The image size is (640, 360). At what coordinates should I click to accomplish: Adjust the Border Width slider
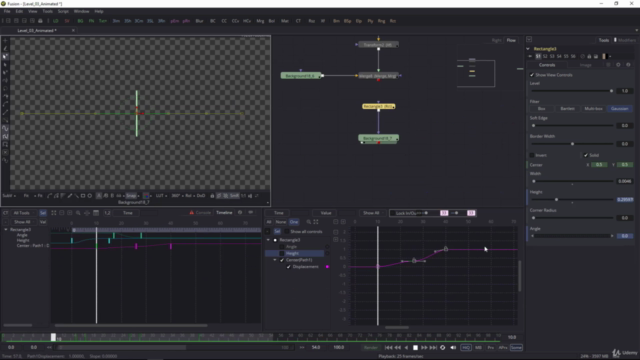coord(573,144)
